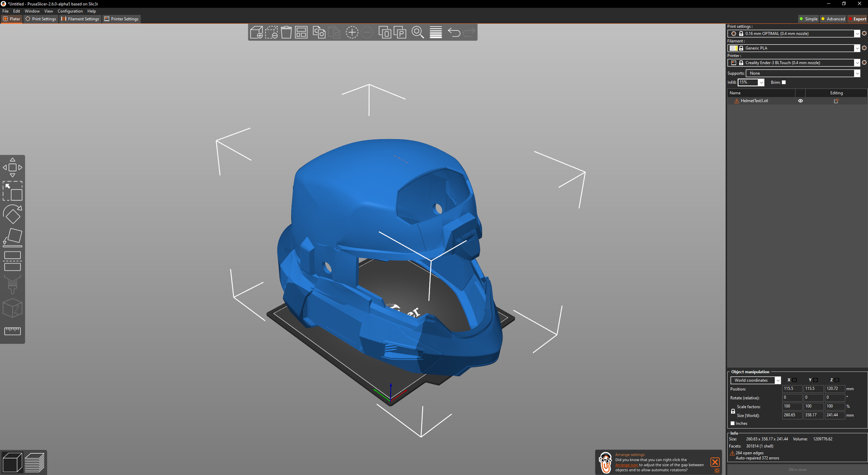This screenshot has width=868, height=475.
Task: Select the Cut tool
Action: click(x=13, y=261)
